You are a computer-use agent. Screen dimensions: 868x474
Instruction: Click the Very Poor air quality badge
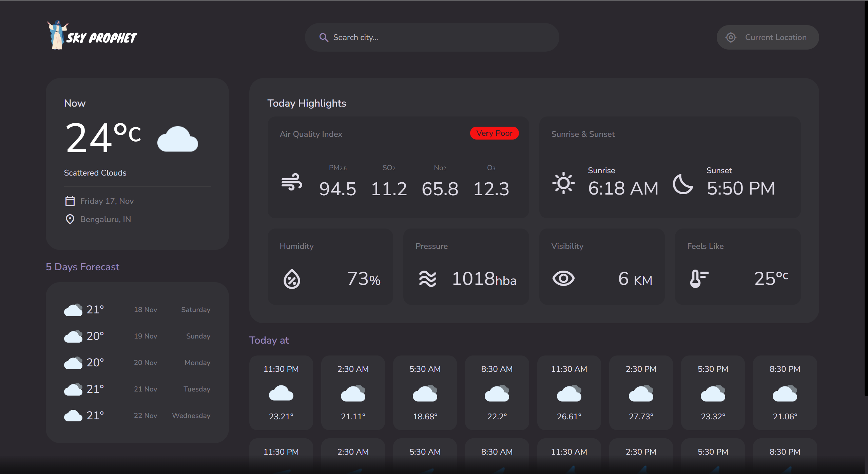494,133
